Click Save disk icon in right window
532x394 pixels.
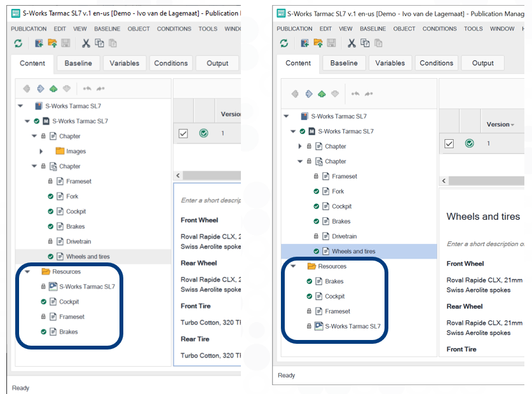click(x=331, y=43)
